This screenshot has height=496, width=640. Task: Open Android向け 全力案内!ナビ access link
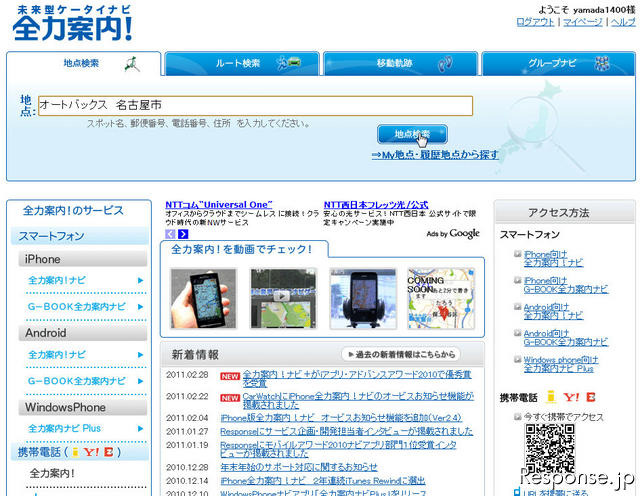[x=553, y=311]
